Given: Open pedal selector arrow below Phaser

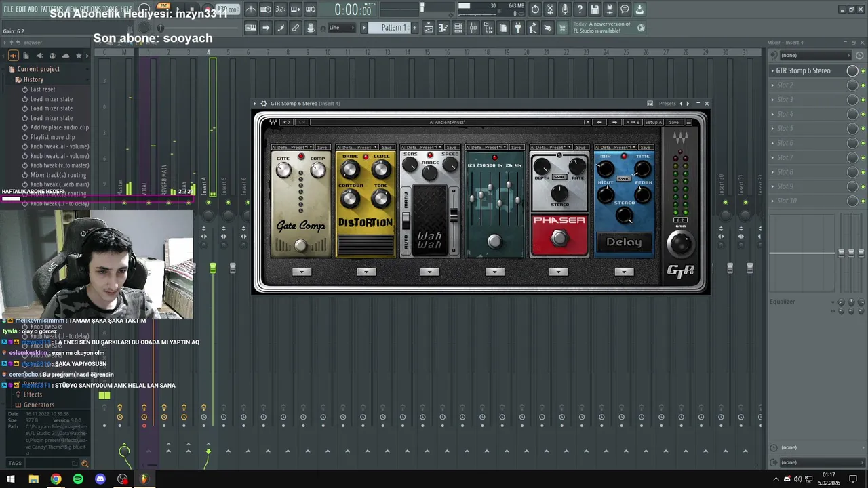Looking at the screenshot, I should pyautogui.click(x=559, y=272).
